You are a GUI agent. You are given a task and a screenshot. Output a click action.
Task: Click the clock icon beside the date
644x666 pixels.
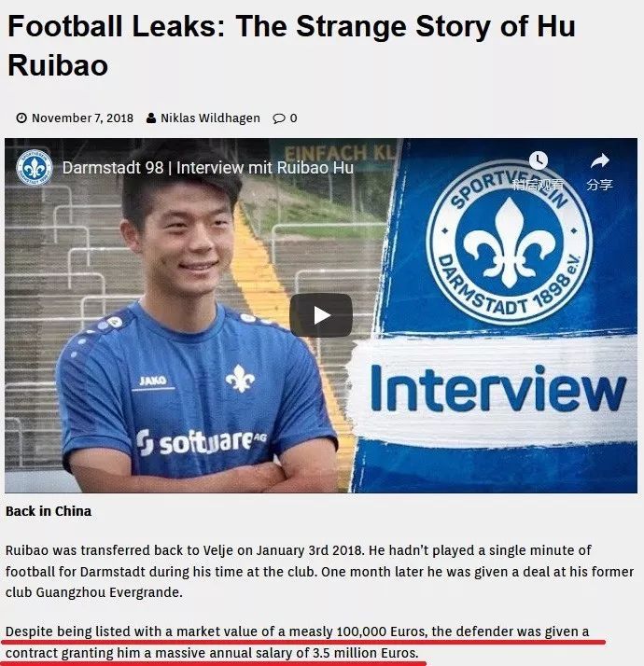click(x=21, y=118)
